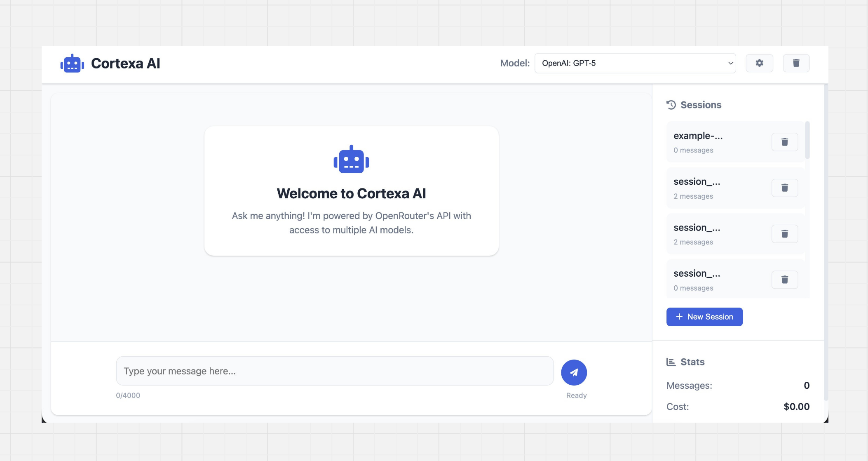Open the settings gear icon
The image size is (868, 461).
point(760,63)
